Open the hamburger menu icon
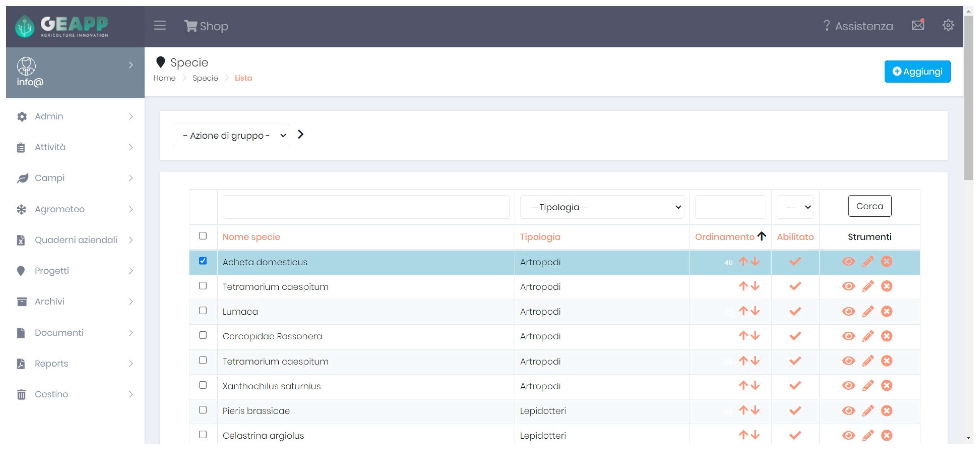Screen dimensions: 980x453 (159, 25)
